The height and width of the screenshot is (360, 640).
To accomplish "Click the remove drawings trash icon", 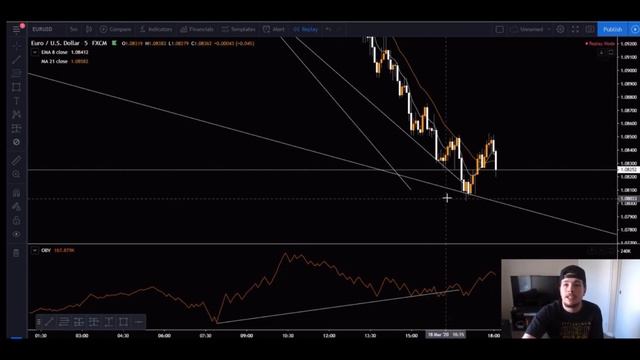I will point(16,253).
